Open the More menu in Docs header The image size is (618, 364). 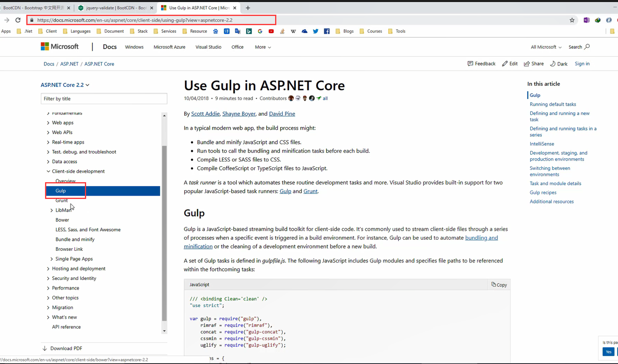pyautogui.click(x=263, y=47)
